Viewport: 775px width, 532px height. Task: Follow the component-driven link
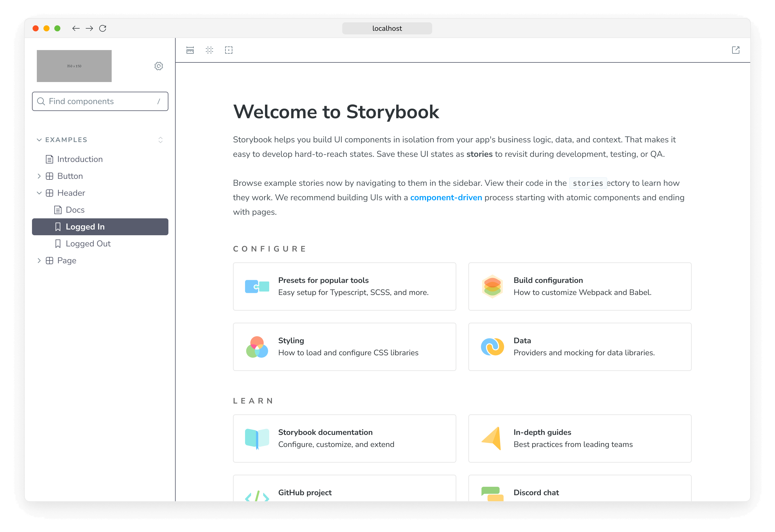tap(446, 197)
